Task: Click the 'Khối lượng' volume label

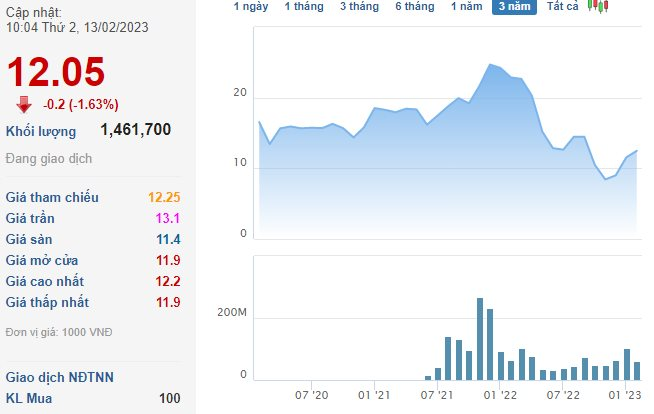Action: coord(43,130)
